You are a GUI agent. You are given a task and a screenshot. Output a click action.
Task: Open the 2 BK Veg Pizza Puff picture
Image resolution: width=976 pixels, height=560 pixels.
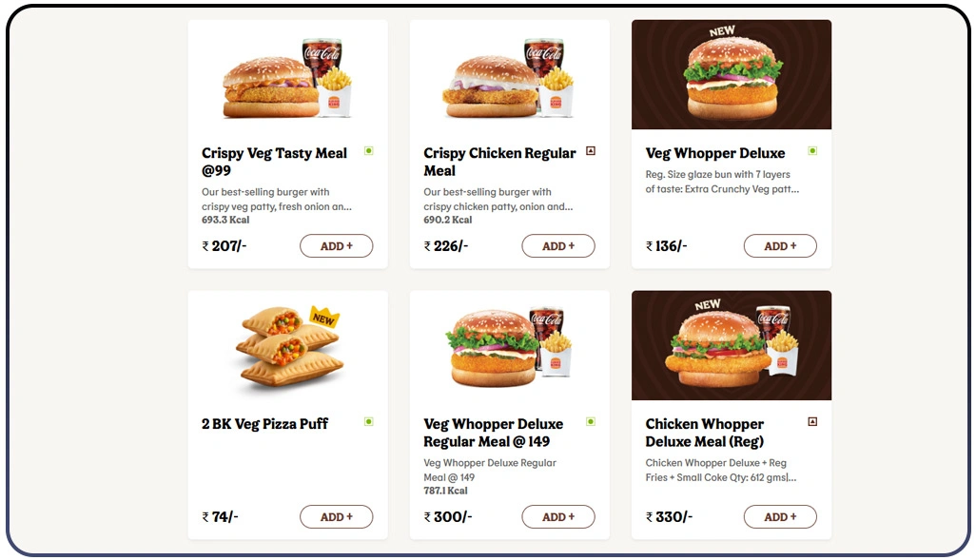[287, 345]
